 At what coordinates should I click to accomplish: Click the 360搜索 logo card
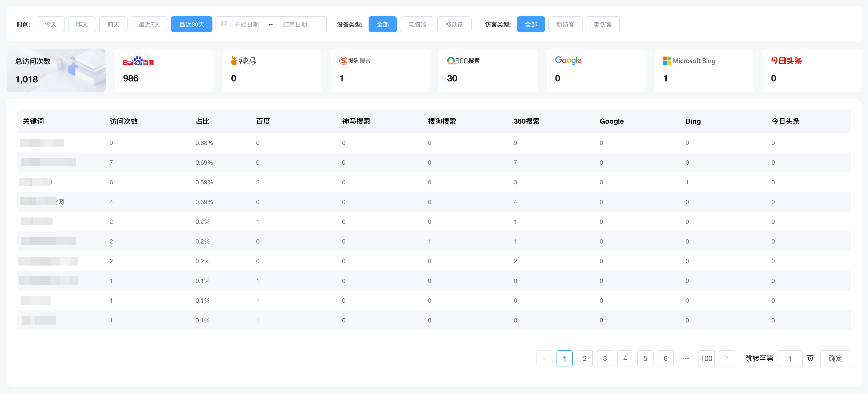488,70
